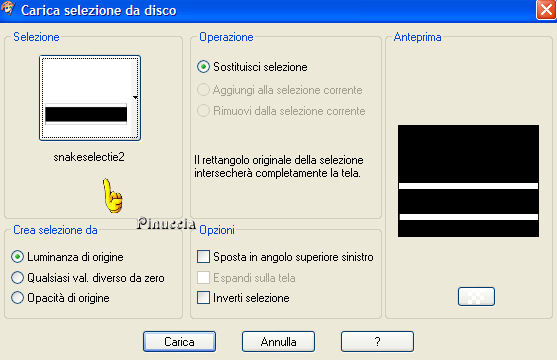The width and height of the screenshot is (557, 360).
Task: Open the selection picker dropdown arrow
Action: pyautogui.click(x=135, y=97)
